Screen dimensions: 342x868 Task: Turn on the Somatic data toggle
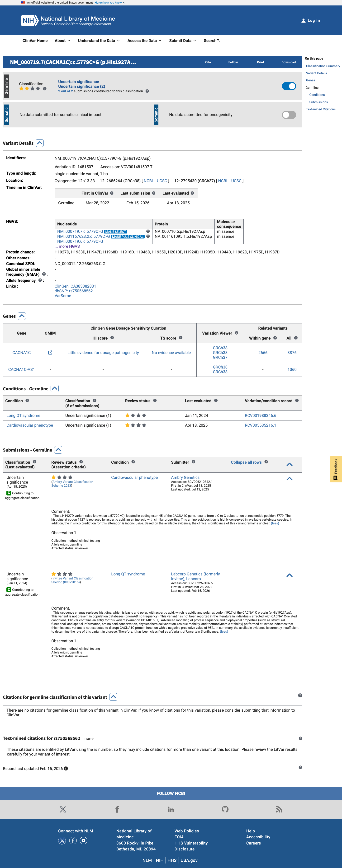(289, 115)
